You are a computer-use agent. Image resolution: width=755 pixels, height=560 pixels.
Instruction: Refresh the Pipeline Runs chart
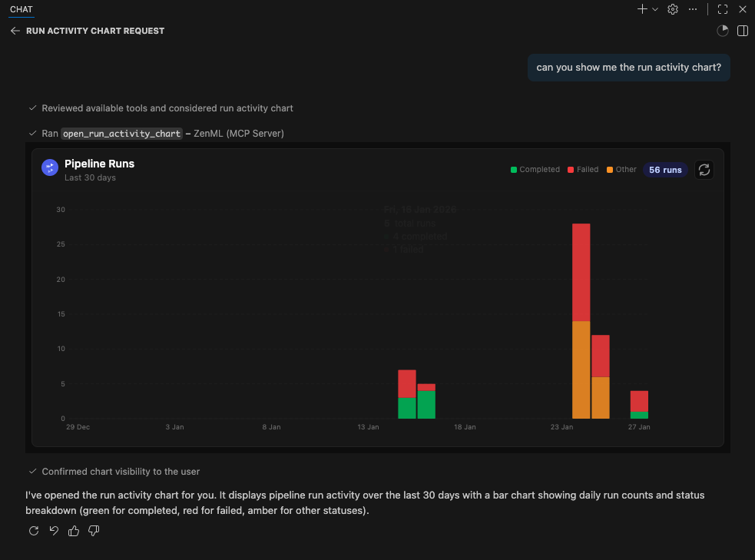pos(704,170)
